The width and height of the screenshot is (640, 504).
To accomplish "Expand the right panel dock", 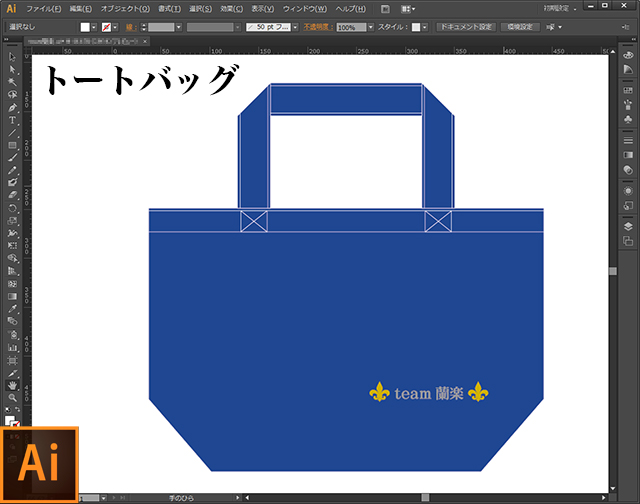I will pyautogui.click(x=633, y=39).
